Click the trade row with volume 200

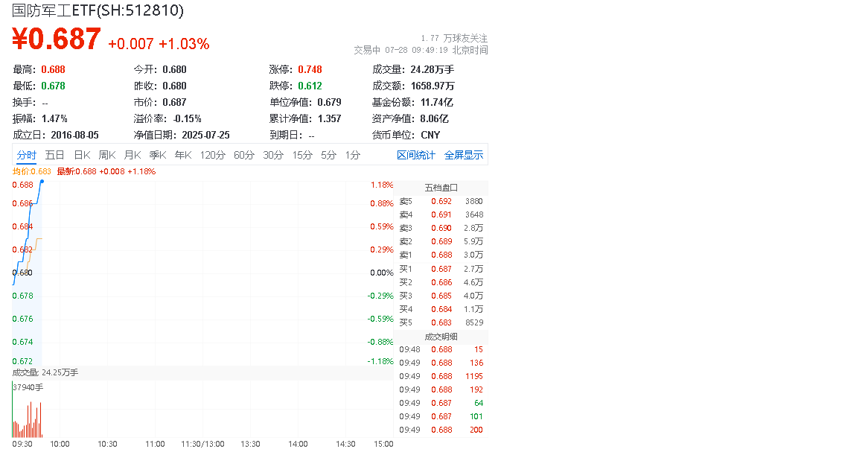[441, 430]
